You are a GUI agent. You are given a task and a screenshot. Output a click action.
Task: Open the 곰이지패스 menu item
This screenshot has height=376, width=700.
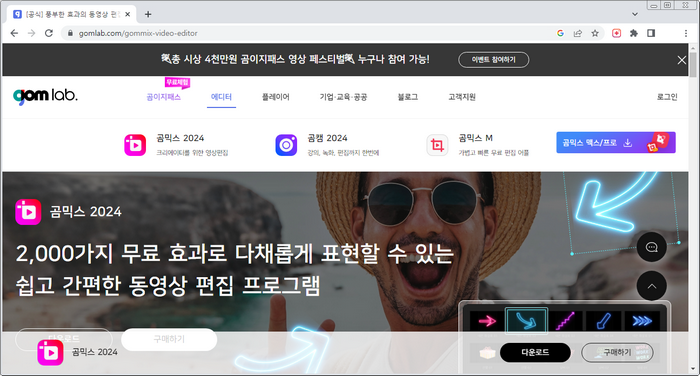click(163, 97)
